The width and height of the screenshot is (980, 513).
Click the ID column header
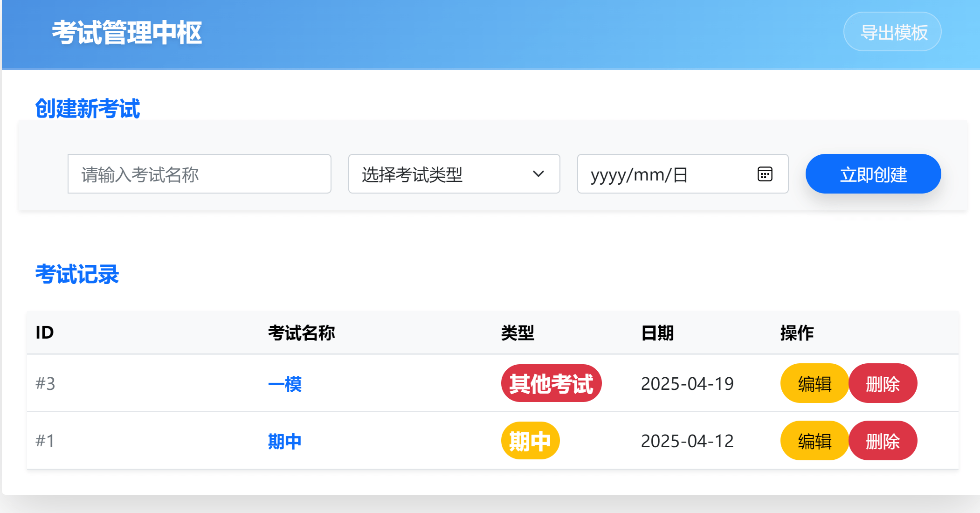45,333
